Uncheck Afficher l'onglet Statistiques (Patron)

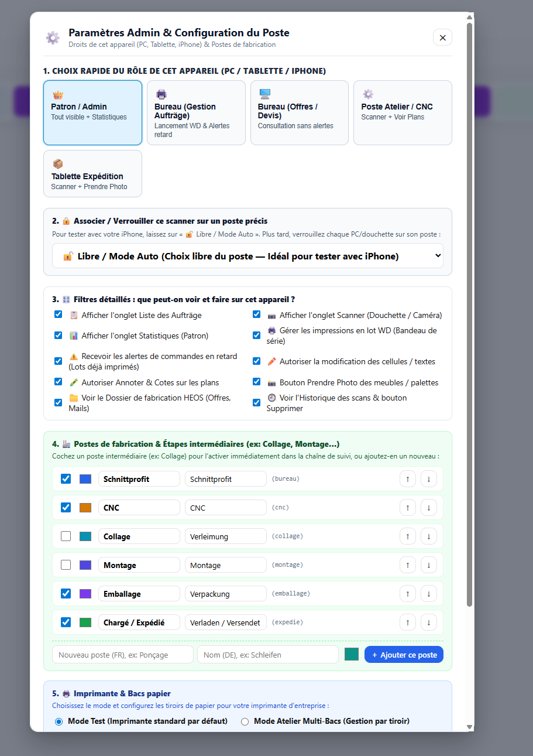58,336
